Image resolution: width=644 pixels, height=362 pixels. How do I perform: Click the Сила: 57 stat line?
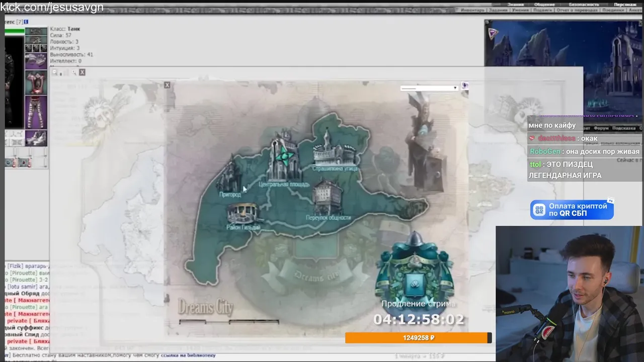click(60, 36)
